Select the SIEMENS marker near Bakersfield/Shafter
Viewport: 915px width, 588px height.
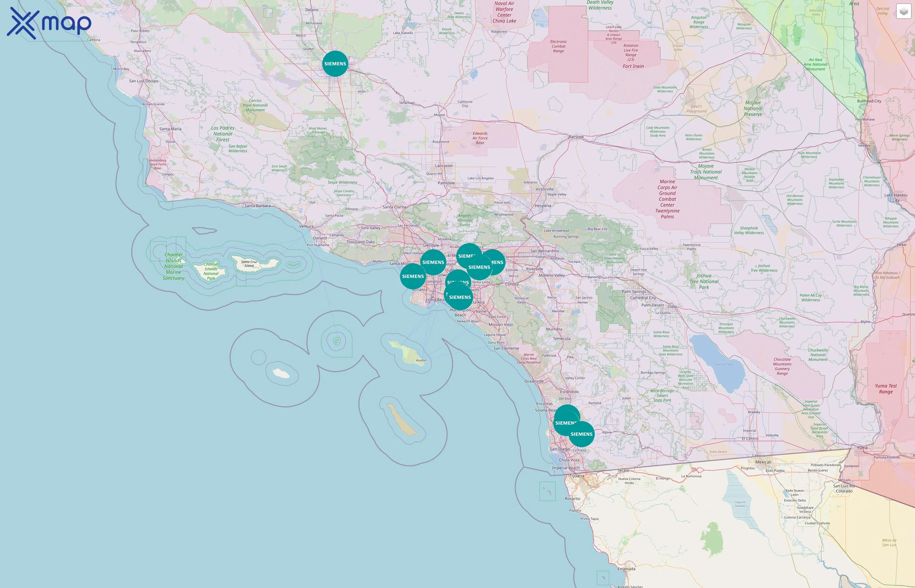[335, 63]
